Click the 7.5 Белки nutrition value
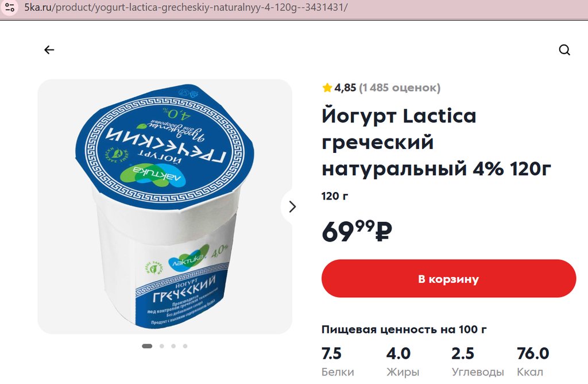The width and height of the screenshot is (588, 384). click(x=338, y=362)
